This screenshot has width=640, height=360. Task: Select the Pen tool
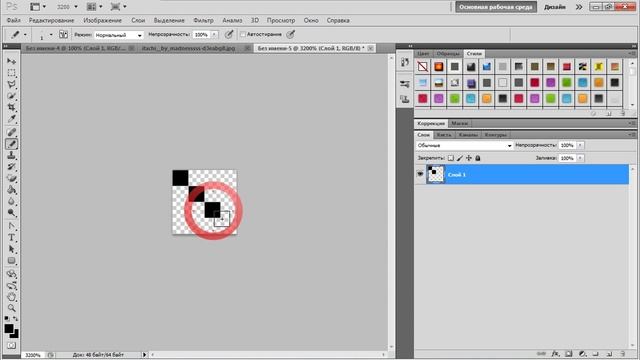pyautogui.click(x=11, y=226)
